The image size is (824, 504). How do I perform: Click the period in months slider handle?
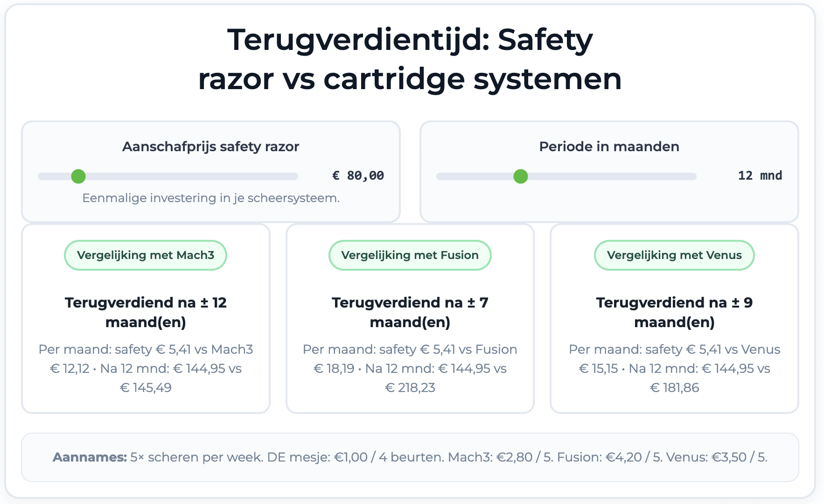point(520,176)
